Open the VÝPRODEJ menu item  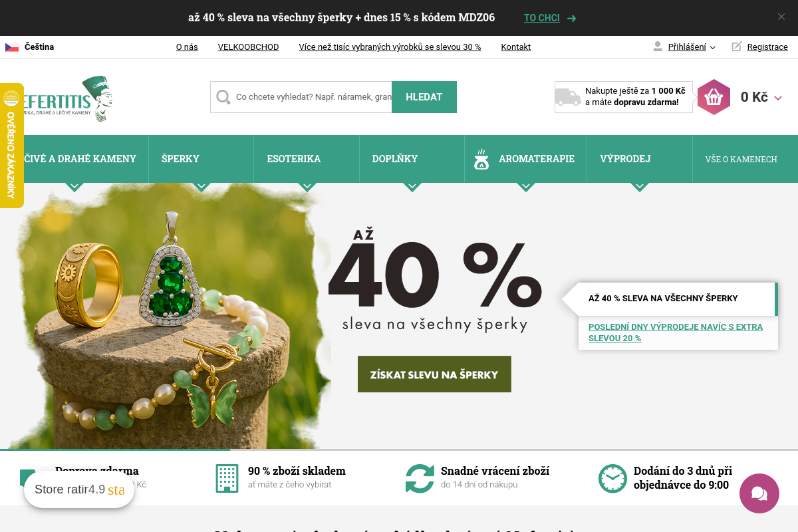coord(625,159)
